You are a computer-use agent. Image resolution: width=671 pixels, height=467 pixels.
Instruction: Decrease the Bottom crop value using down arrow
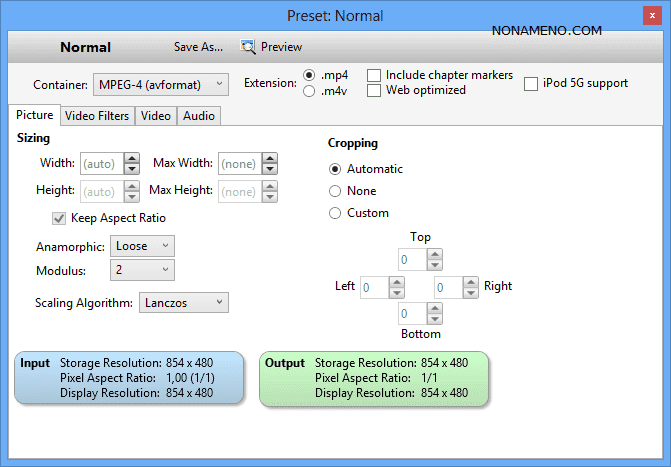[434, 321]
